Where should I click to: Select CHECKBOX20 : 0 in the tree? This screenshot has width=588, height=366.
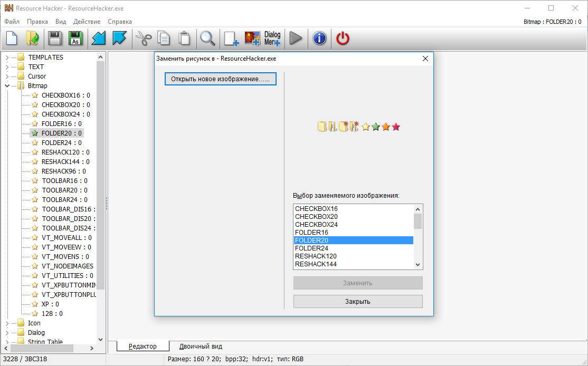pyautogui.click(x=65, y=104)
